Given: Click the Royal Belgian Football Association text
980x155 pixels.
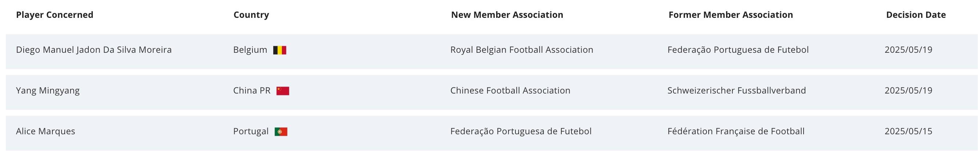Looking at the screenshot, I should point(522,50).
